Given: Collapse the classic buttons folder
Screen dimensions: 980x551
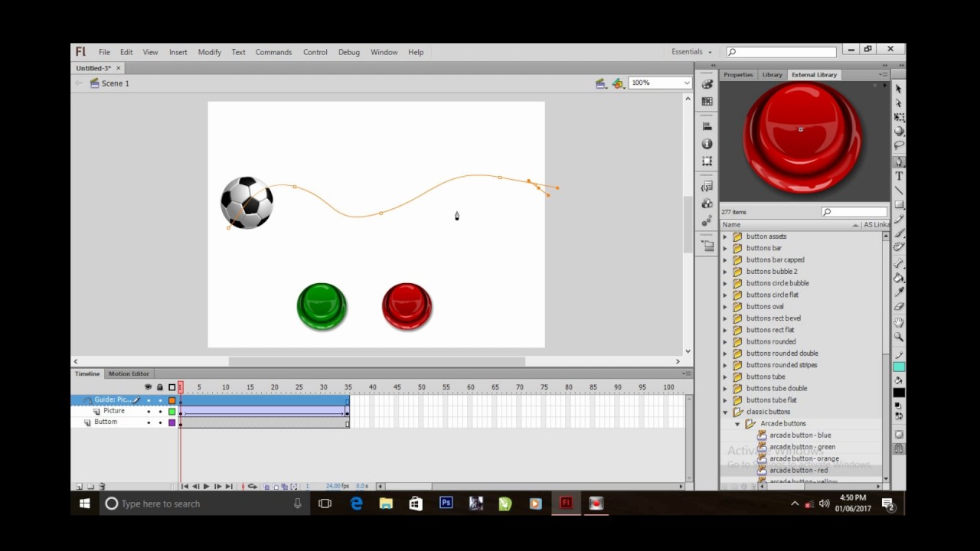Looking at the screenshot, I should point(725,412).
